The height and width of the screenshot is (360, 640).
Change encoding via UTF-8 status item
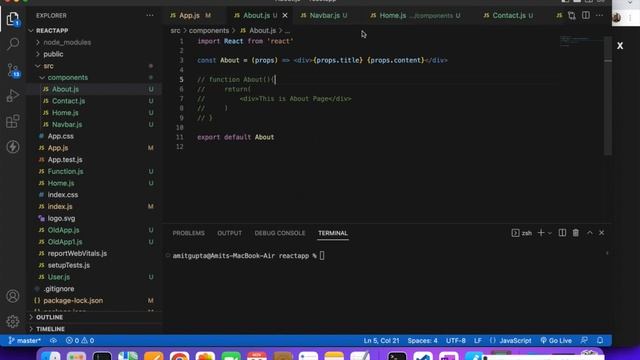tap(456, 340)
